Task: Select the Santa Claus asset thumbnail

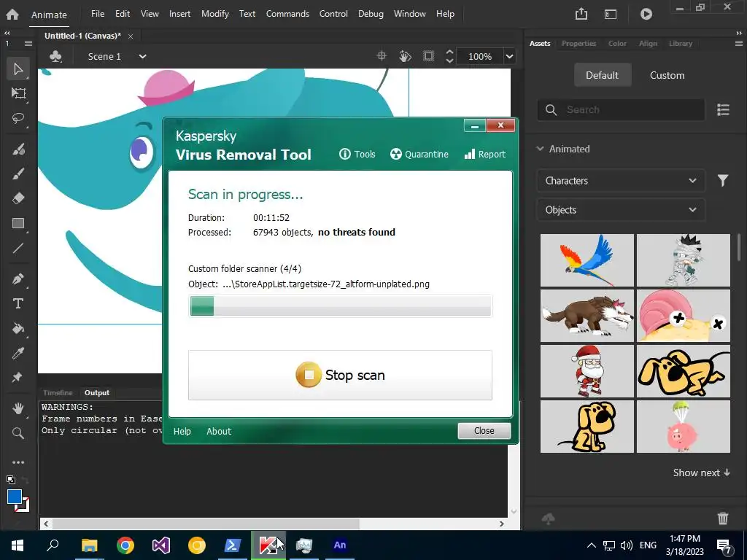Action: (x=587, y=371)
